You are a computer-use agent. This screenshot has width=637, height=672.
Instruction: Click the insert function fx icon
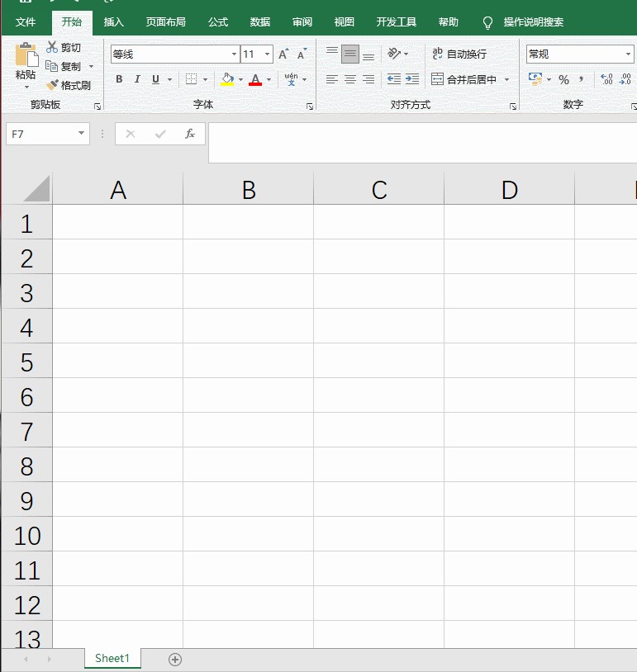189,134
